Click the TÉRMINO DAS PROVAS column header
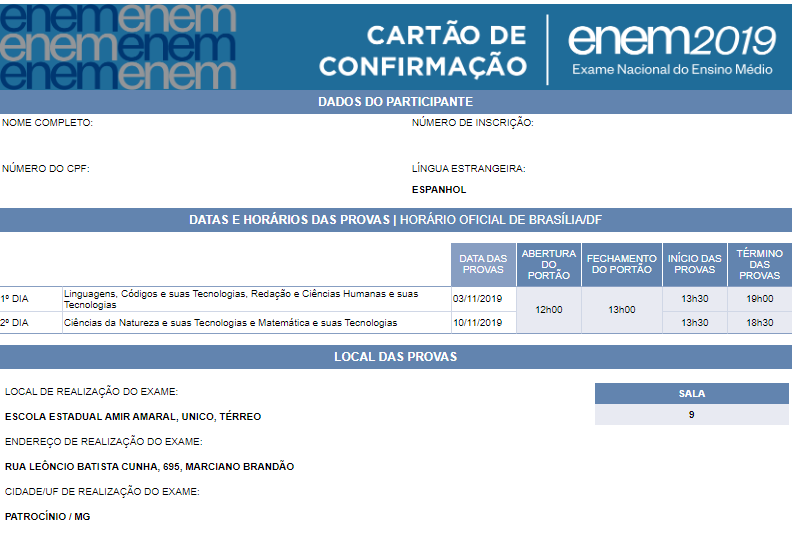Viewport: 804px width, 538px height. click(x=759, y=265)
